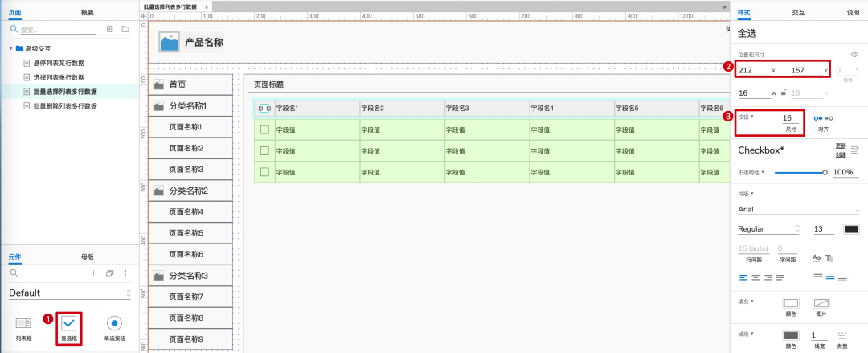The width and height of the screenshot is (868, 353).
Task: Click the ruler origin crosshair icon
Action: [145, 16]
